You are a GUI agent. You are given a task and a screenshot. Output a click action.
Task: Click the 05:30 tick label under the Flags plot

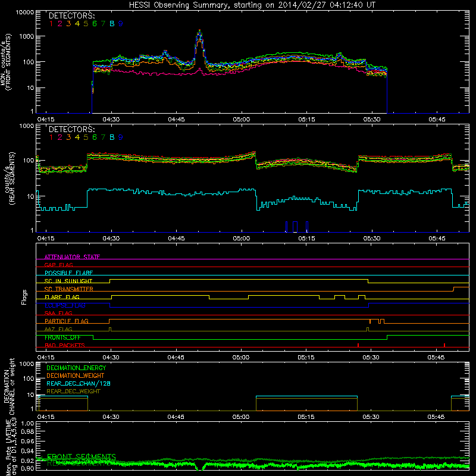coord(371,358)
